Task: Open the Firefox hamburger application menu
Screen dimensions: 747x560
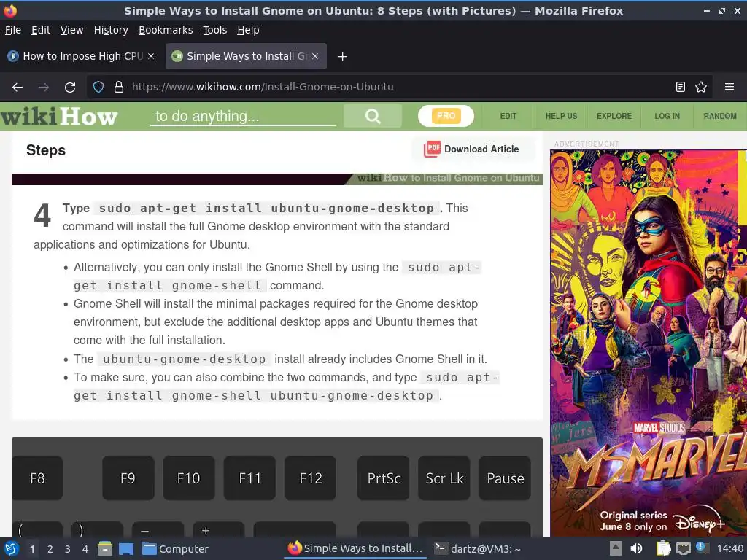Action: [x=729, y=87]
